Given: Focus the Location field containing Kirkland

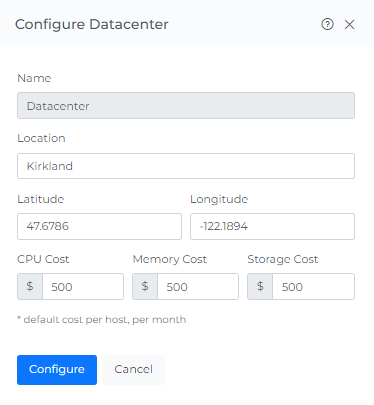Looking at the screenshot, I should [x=186, y=166].
